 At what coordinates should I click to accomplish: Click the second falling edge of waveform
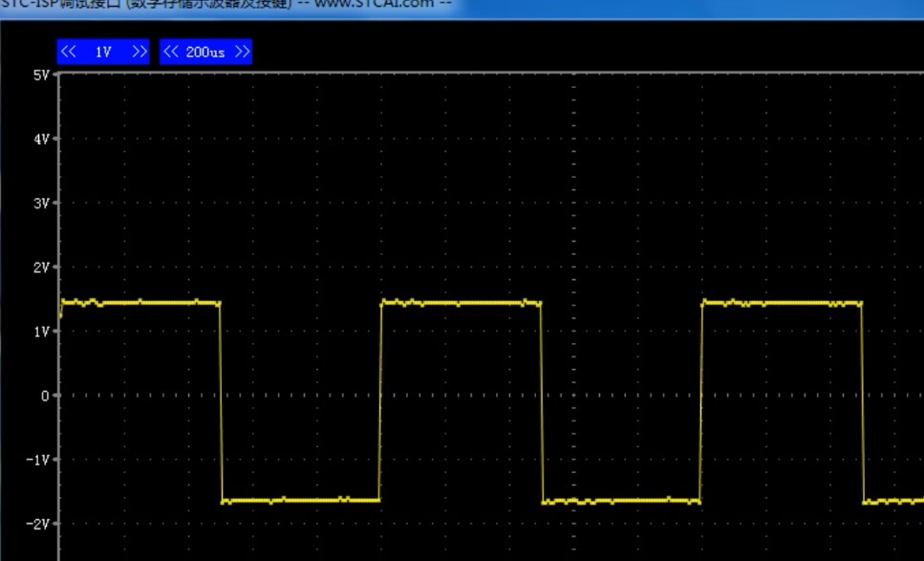542,401
